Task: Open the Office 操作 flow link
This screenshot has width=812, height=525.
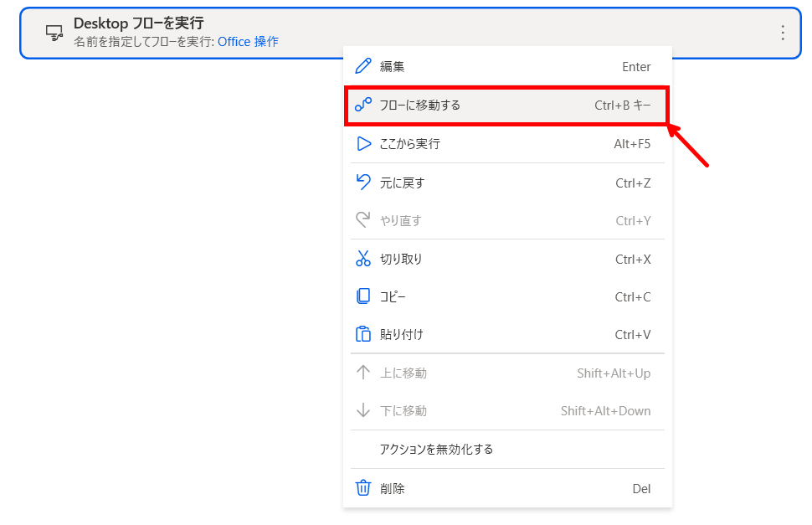Action: (248, 42)
